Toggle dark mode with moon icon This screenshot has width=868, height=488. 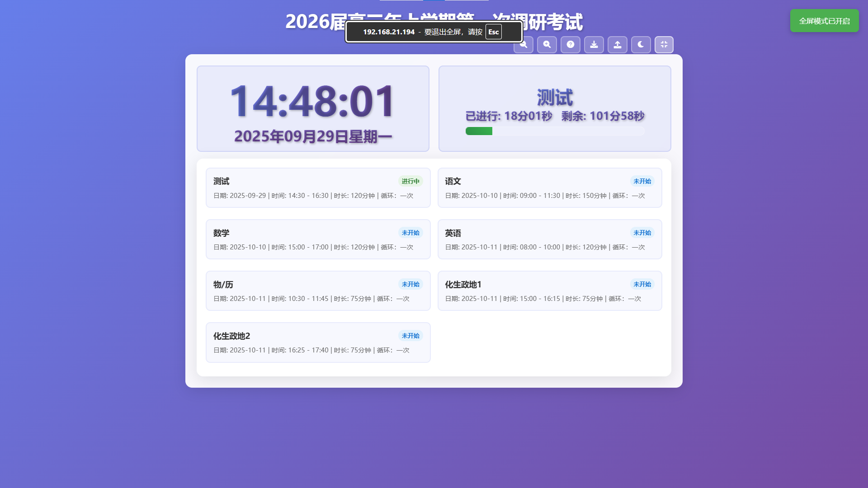coord(641,45)
